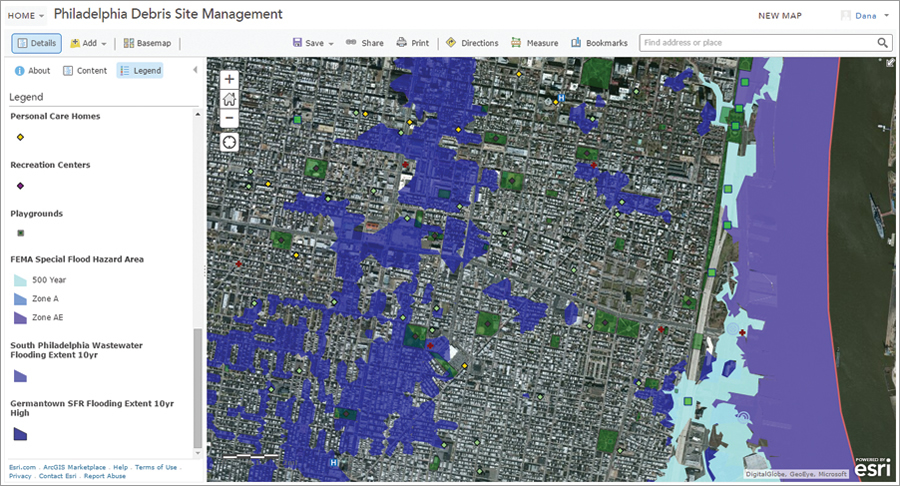The width and height of the screenshot is (900, 486).
Task: Switch to the Content tab
Action: pyautogui.click(x=85, y=71)
